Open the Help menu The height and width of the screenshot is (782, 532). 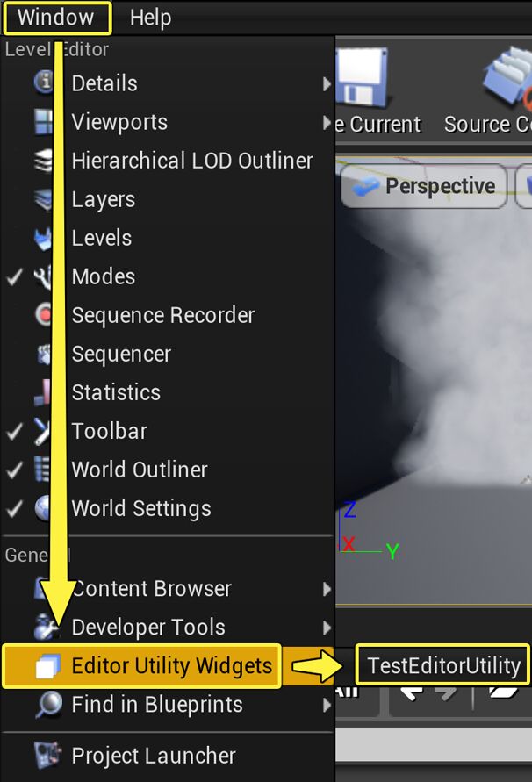[150, 18]
